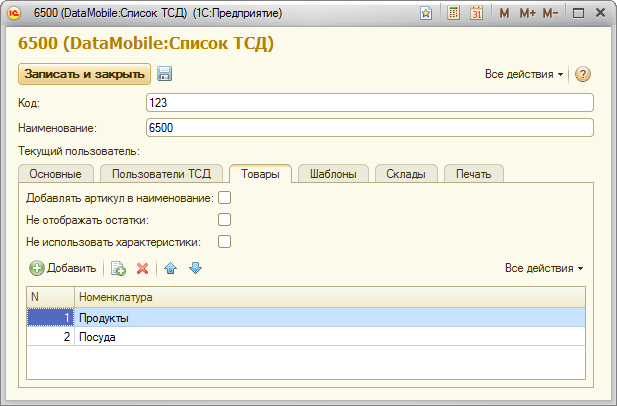The width and height of the screenshot is (617, 406).
Task: Switch to the Печать tab
Action: (x=473, y=174)
